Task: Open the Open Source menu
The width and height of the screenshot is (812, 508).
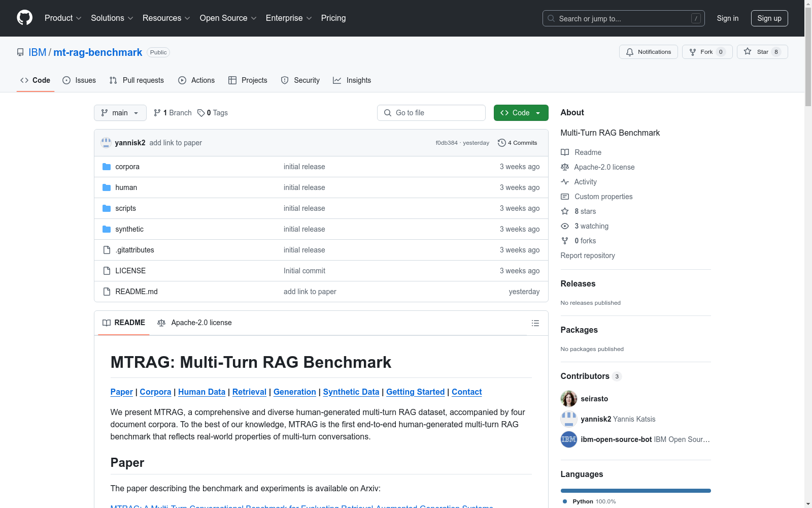Action: coord(228,18)
